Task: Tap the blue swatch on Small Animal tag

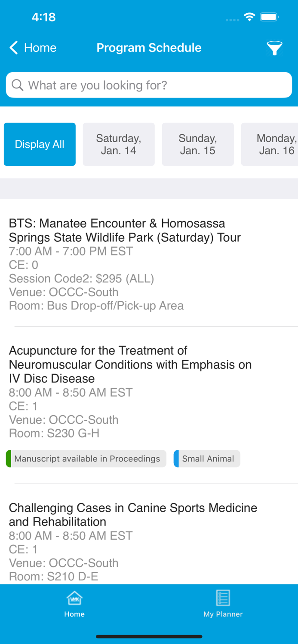Action: coord(176,459)
